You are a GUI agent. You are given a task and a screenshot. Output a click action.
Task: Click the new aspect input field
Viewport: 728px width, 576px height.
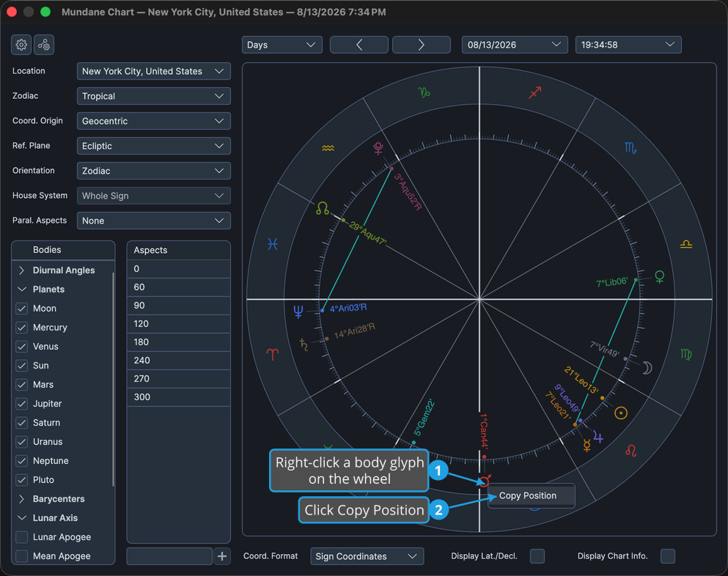(169, 556)
